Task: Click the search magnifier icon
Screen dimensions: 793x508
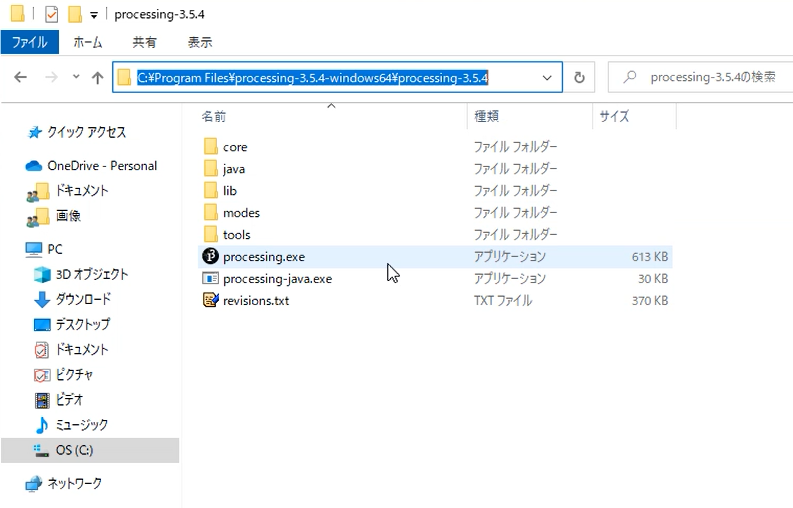Action: point(630,77)
